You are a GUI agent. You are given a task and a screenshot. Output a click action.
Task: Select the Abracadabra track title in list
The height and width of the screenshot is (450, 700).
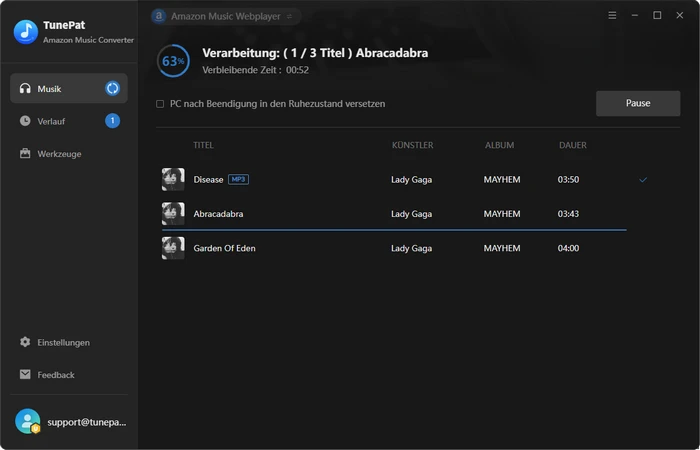218,214
